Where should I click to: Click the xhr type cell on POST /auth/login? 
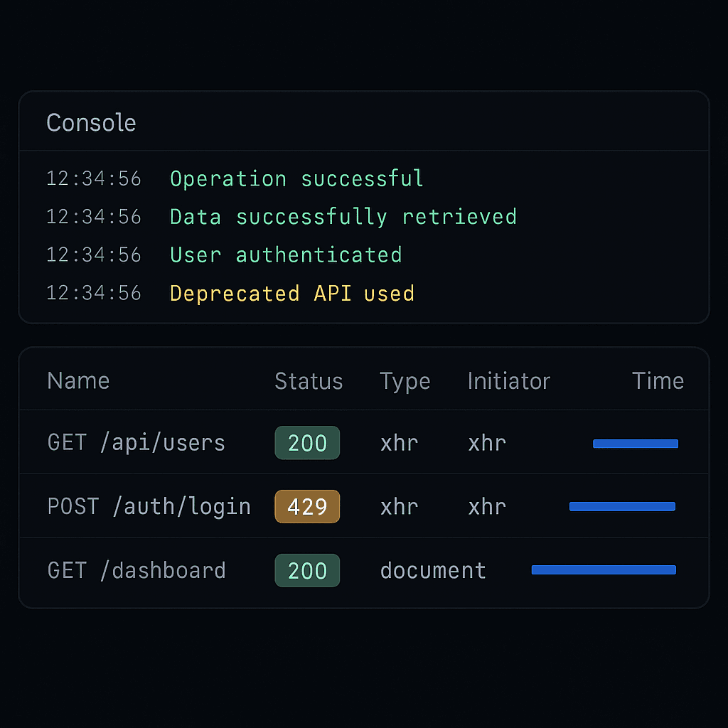399,506
